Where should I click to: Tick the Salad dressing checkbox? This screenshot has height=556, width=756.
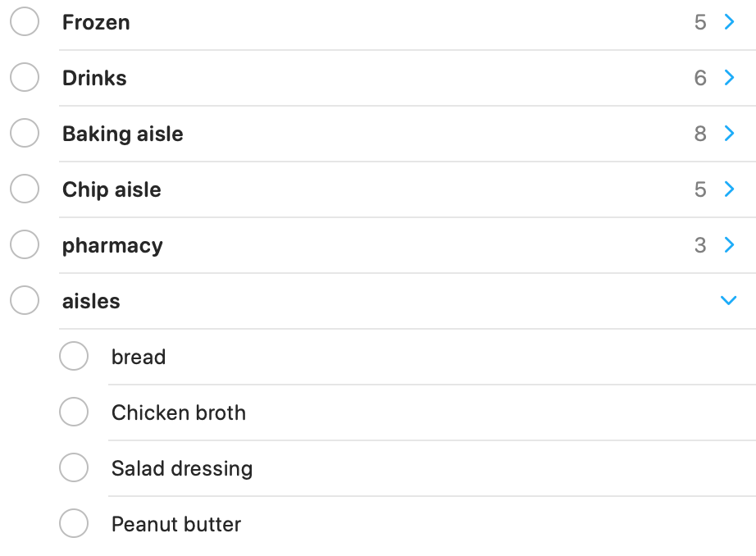coord(74,468)
